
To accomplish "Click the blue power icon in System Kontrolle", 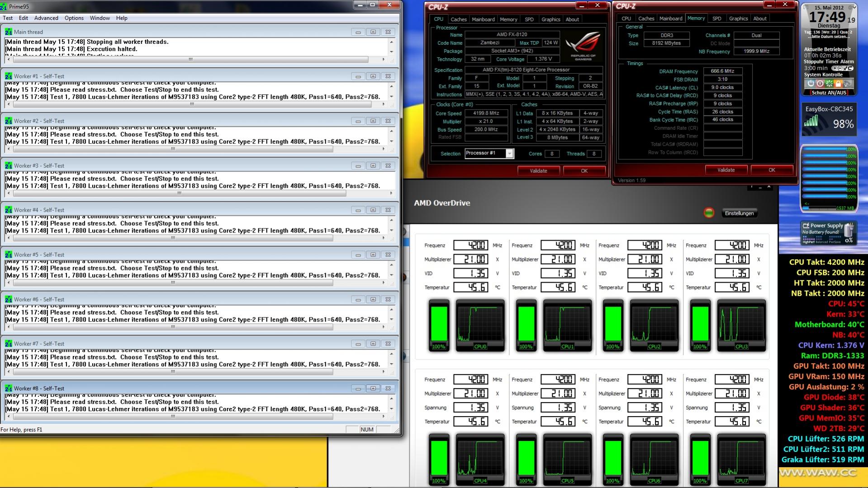I will (x=811, y=84).
